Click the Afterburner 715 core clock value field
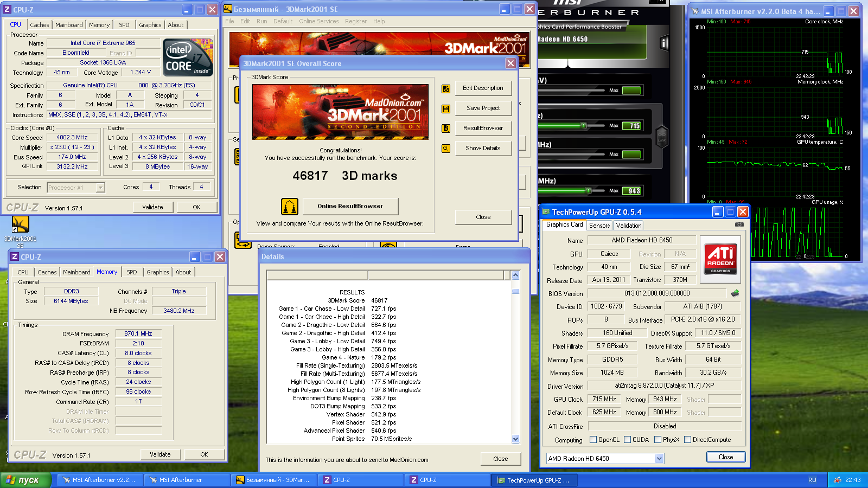 coord(632,126)
